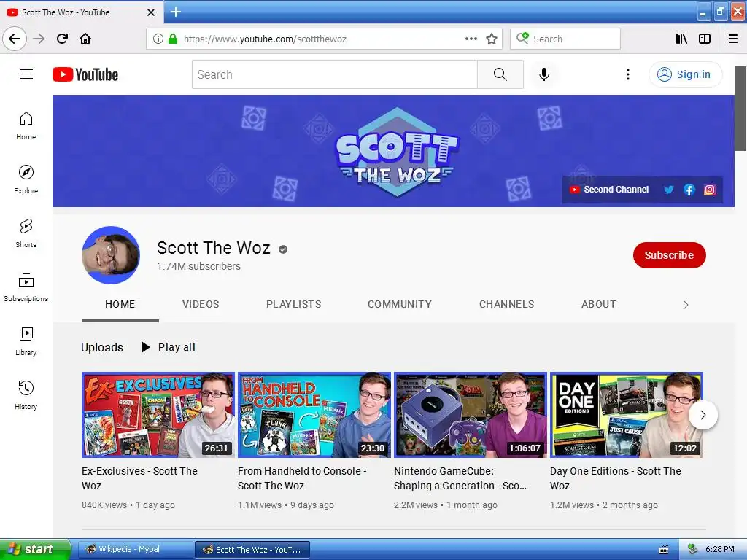This screenshot has width=747, height=560.
Task: Click the system tray clock 6:28 PM
Action: click(719, 549)
